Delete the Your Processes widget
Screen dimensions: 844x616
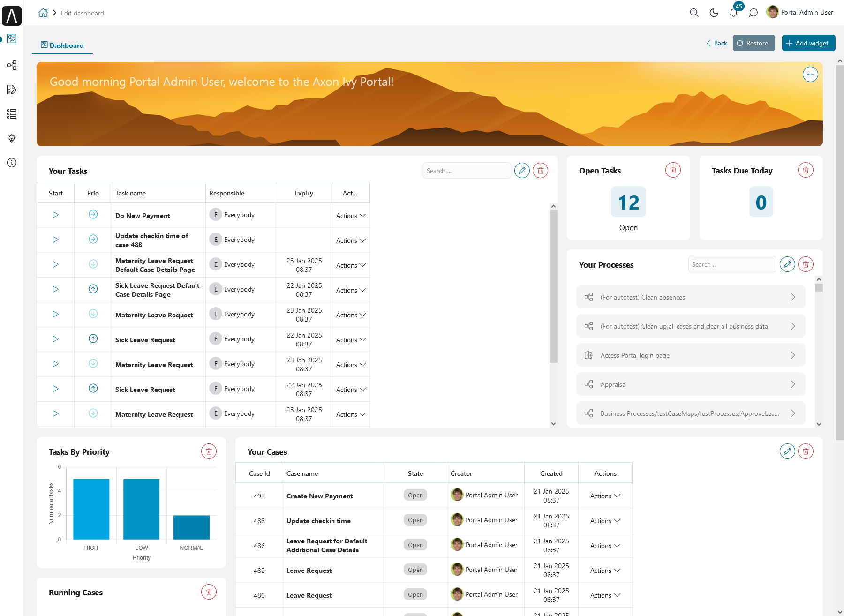pyautogui.click(x=806, y=264)
